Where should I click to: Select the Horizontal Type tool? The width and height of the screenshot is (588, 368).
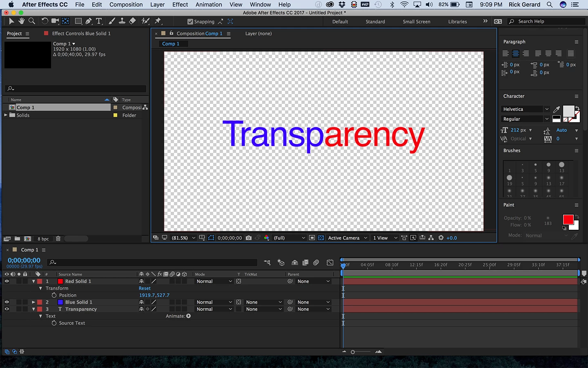point(99,21)
